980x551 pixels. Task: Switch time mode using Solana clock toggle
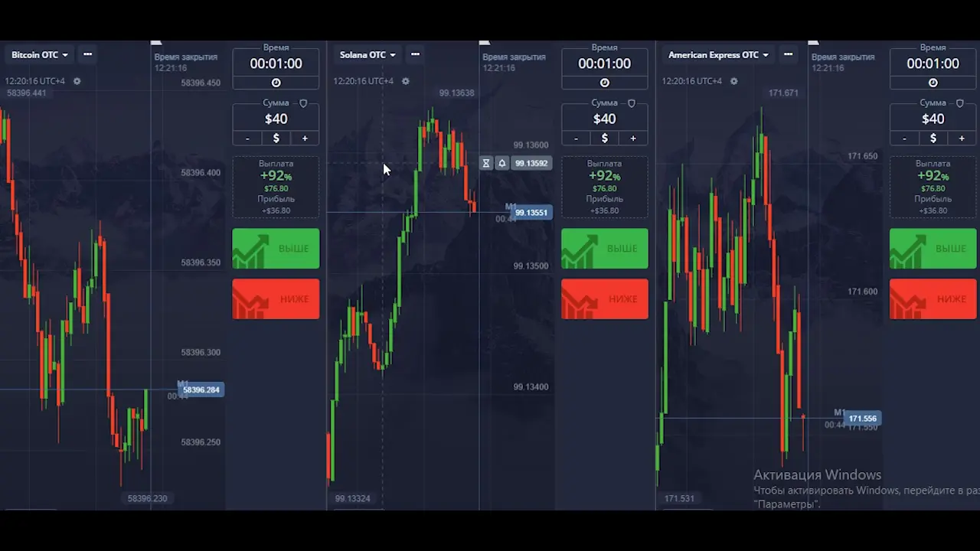[x=604, y=83]
